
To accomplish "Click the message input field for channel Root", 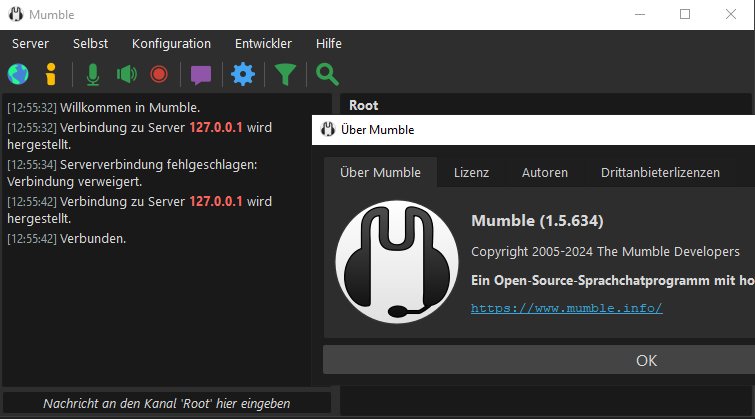I will 167,403.
